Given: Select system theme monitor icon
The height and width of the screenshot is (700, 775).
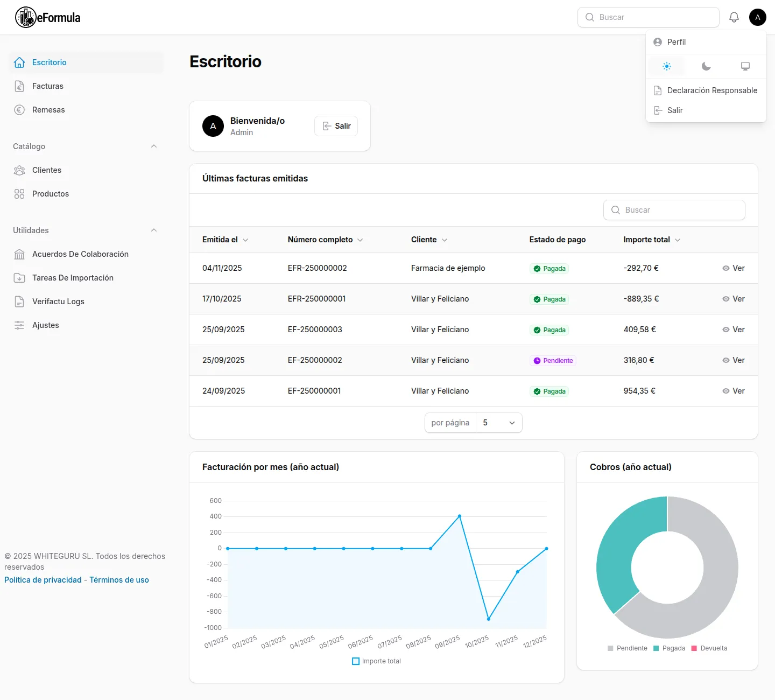Looking at the screenshot, I should click(x=745, y=66).
